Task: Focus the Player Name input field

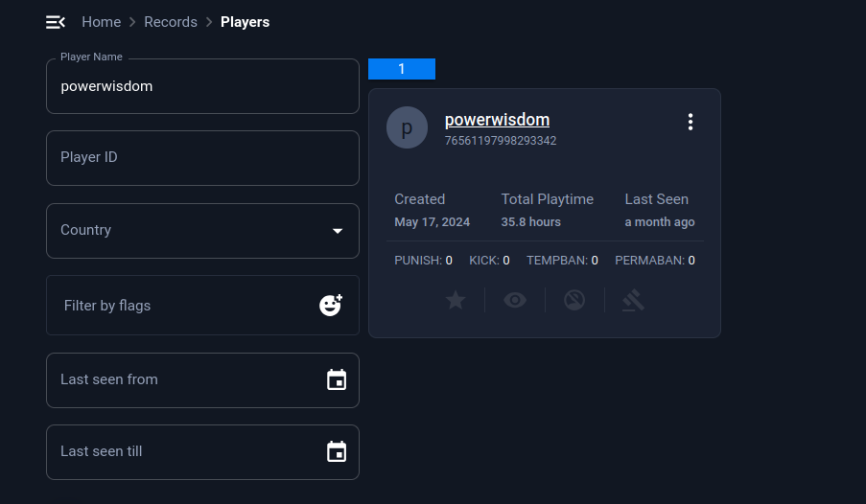Action: click(x=202, y=86)
